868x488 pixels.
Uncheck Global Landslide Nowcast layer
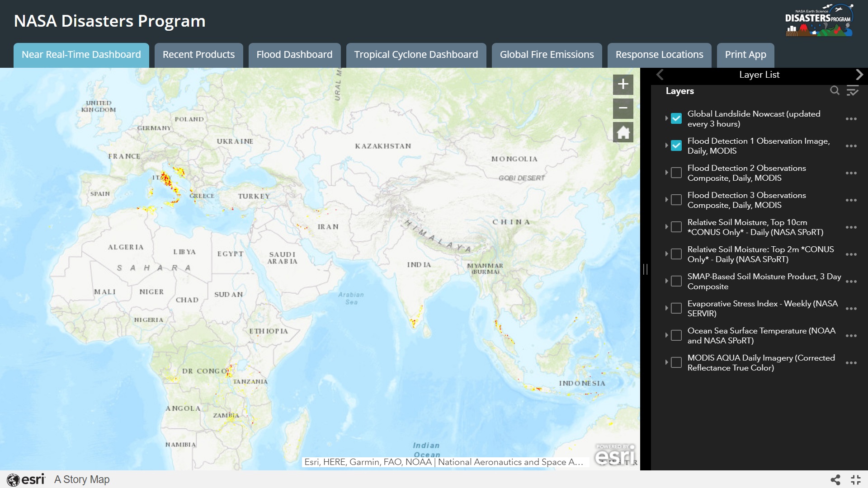(676, 118)
